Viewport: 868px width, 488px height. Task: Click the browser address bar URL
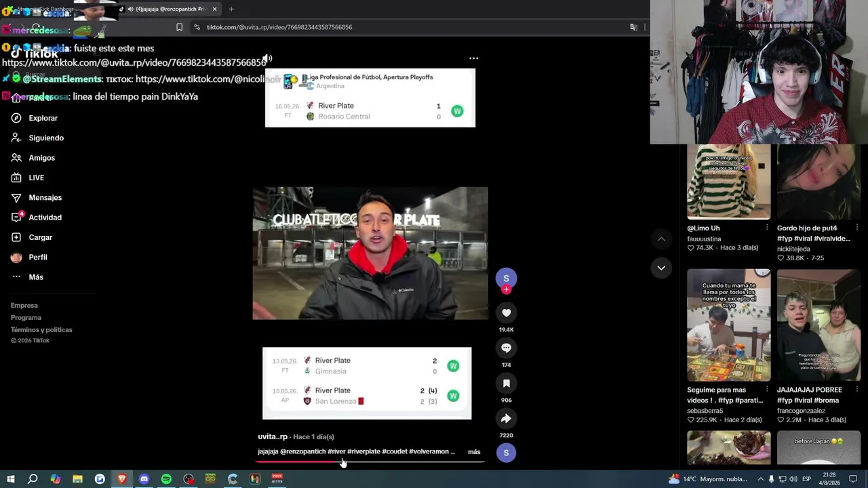279,27
